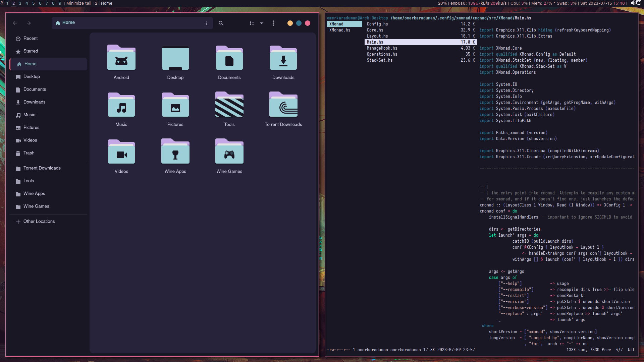Click the yellow window circle button

click(x=290, y=23)
